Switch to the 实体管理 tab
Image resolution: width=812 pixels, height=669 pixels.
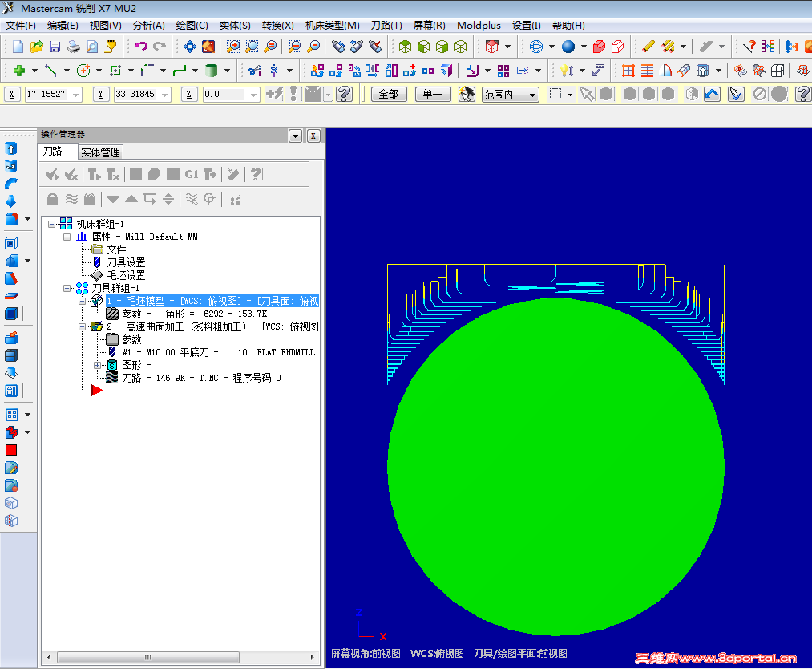pyautogui.click(x=100, y=152)
